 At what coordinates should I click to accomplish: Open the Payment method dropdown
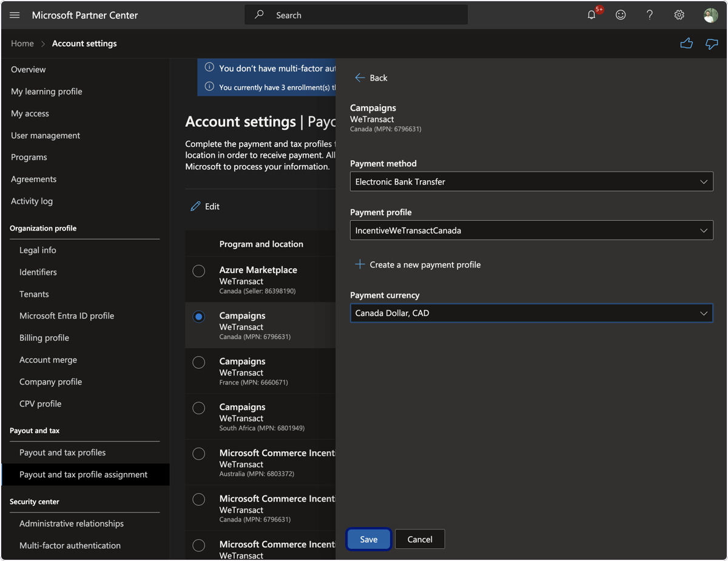(x=531, y=181)
